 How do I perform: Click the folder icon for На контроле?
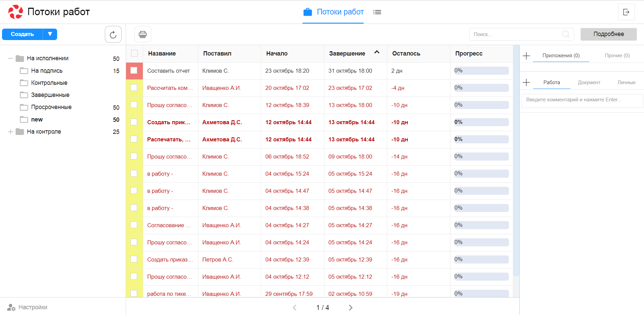coord(20,132)
